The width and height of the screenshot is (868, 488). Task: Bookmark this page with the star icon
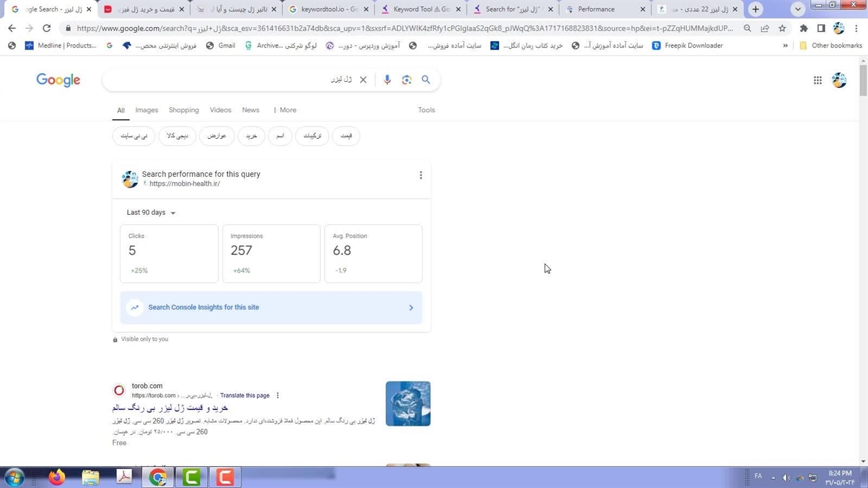click(x=782, y=28)
